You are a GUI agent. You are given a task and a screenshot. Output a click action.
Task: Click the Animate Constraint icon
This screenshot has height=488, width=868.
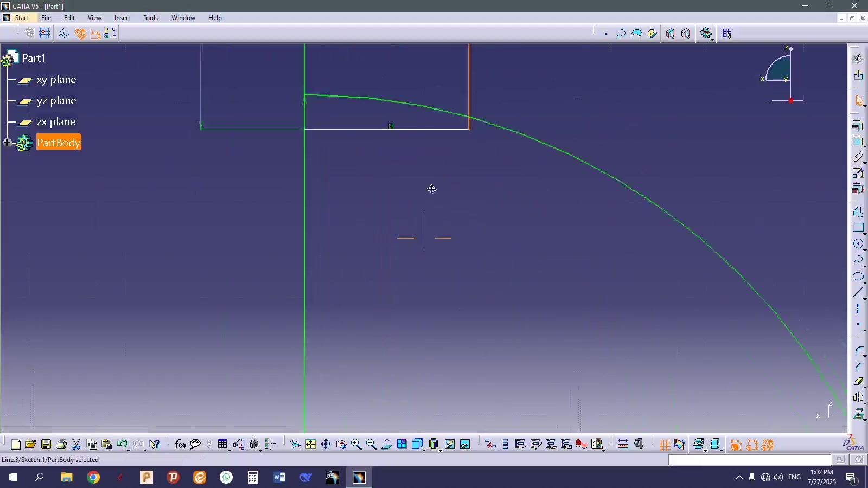858,173
